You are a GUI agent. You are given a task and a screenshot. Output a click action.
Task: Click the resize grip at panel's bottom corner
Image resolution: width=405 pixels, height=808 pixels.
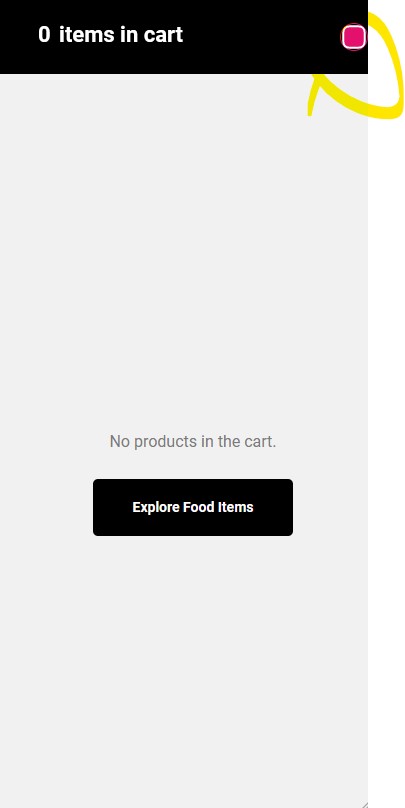[364, 804]
